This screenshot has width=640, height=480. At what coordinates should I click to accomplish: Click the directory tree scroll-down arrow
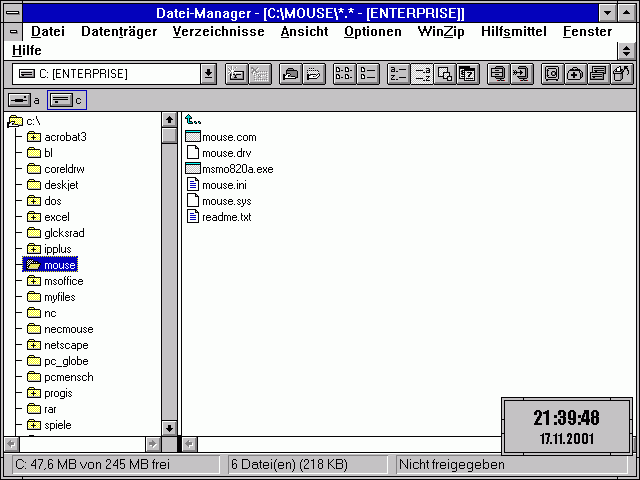[x=169, y=426]
